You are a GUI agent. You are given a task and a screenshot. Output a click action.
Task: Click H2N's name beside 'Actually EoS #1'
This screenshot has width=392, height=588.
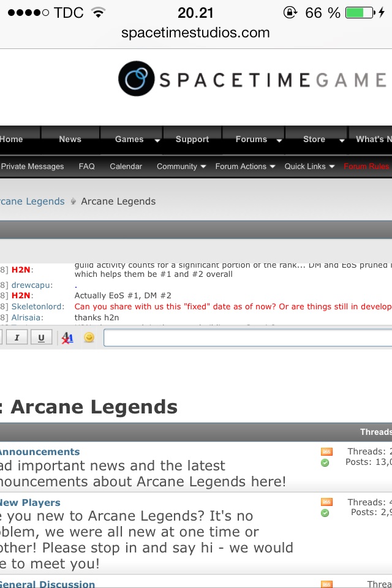tap(22, 295)
